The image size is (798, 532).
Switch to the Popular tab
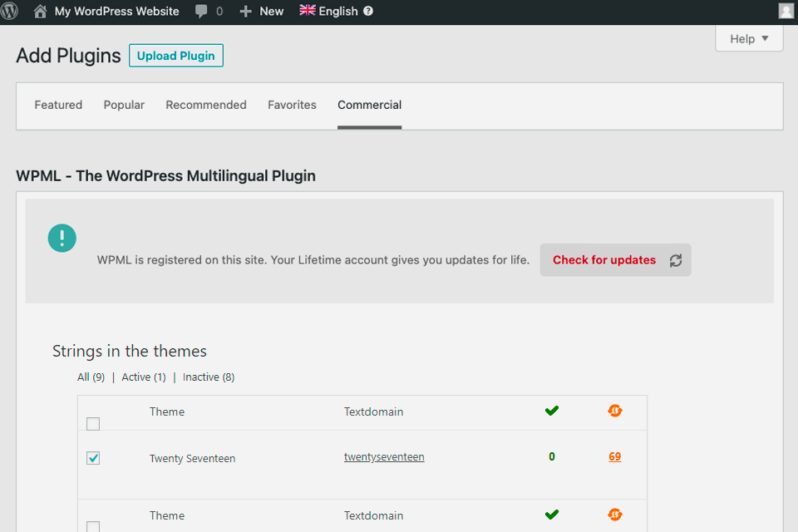(x=124, y=105)
